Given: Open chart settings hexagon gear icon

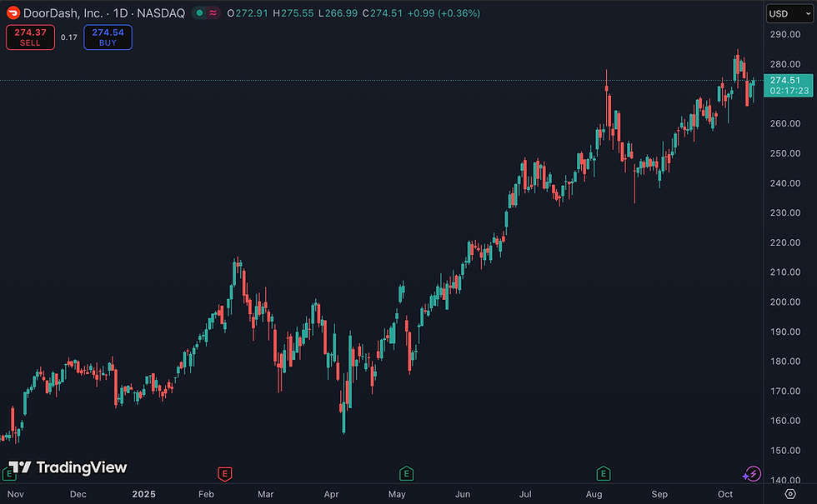Looking at the screenshot, I should pos(790,493).
